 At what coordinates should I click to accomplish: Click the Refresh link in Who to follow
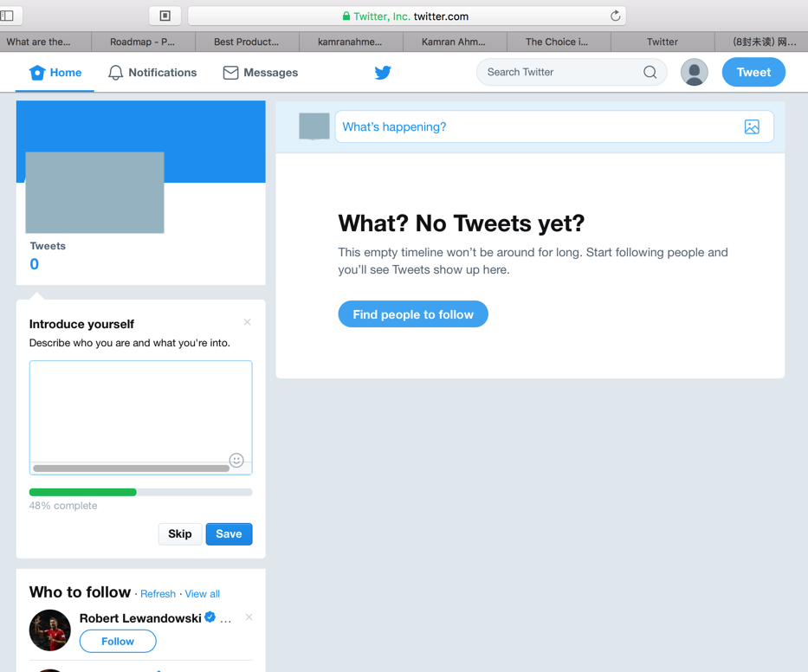158,594
